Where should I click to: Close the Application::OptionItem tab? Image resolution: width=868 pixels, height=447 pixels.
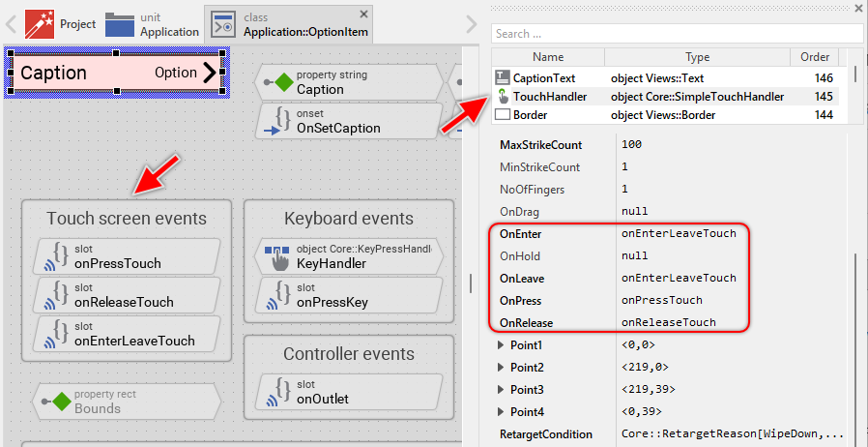pyautogui.click(x=363, y=14)
